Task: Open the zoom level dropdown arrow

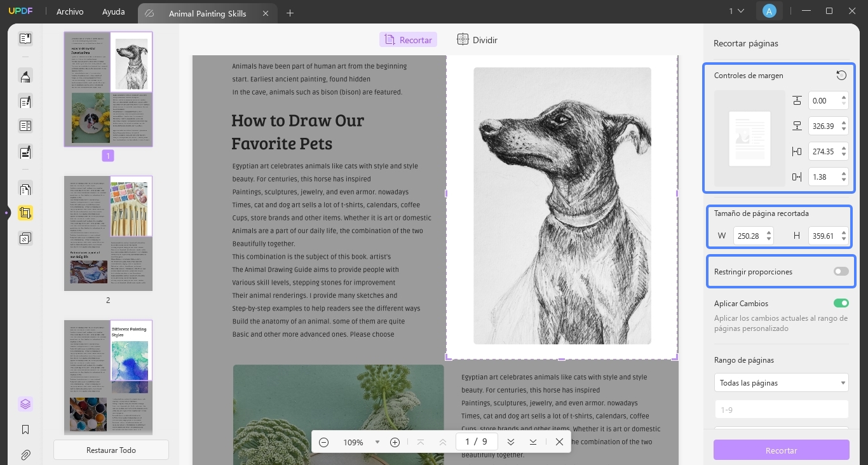Action: pos(377,442)
